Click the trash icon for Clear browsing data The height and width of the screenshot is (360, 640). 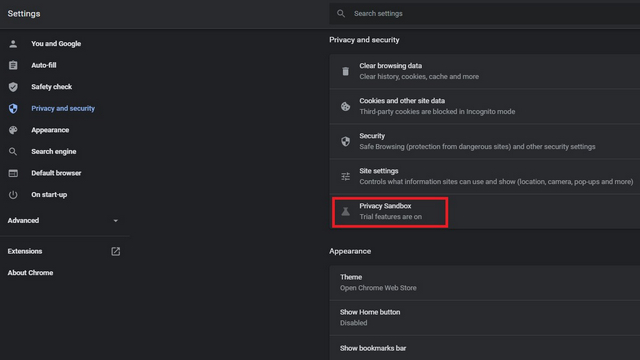point(345,71)
